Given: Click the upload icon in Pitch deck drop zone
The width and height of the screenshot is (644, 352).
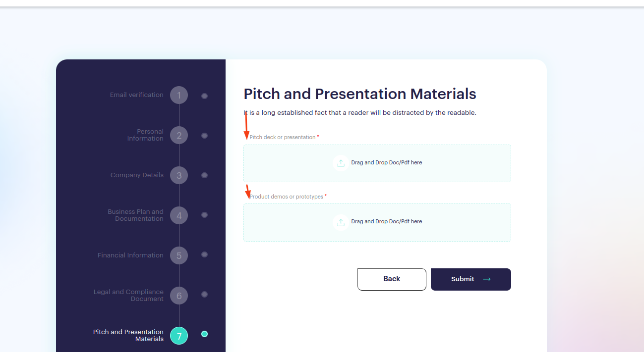Looking at the screenshot, I should [341, 163].
